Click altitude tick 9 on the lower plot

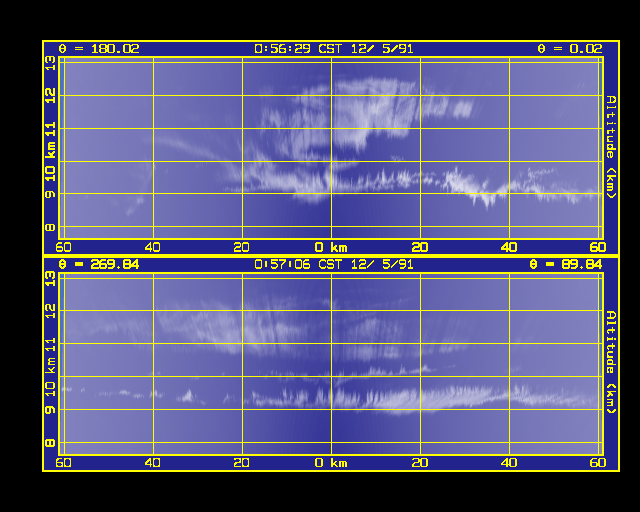tap(50, 410)
